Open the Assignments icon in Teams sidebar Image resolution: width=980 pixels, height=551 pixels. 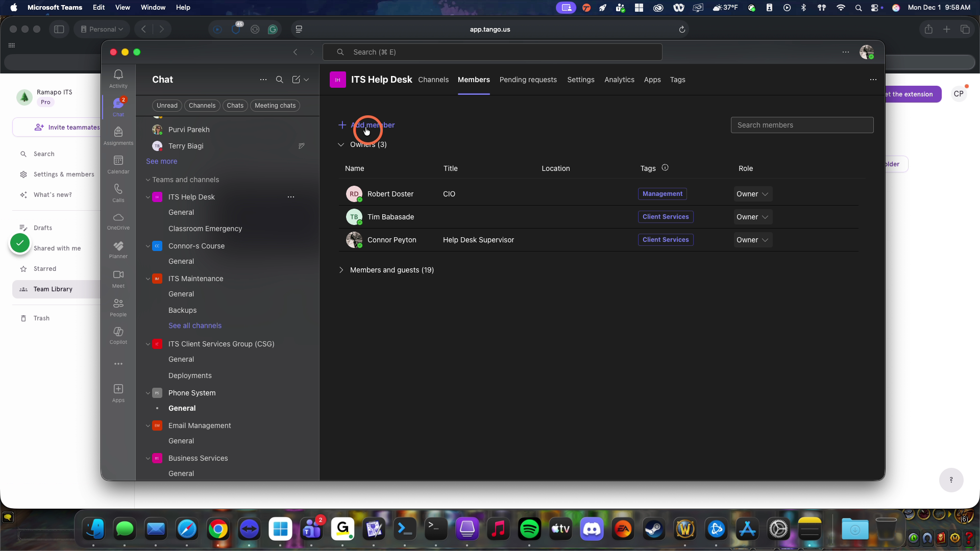tap(118, 136)
